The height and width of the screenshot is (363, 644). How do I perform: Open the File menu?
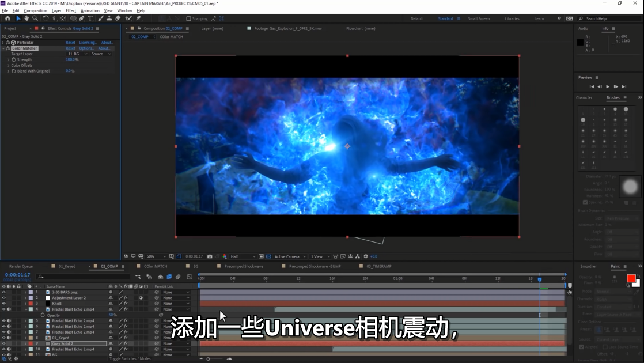tap(5, 11)
